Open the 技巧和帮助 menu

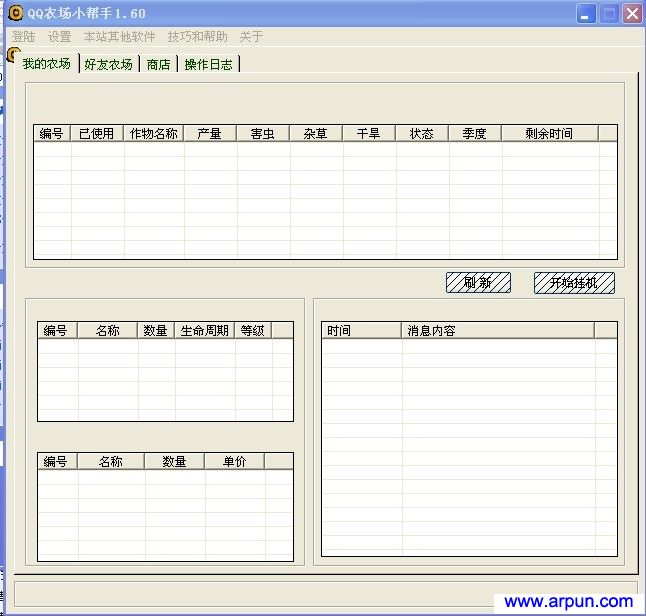point(198,37)
